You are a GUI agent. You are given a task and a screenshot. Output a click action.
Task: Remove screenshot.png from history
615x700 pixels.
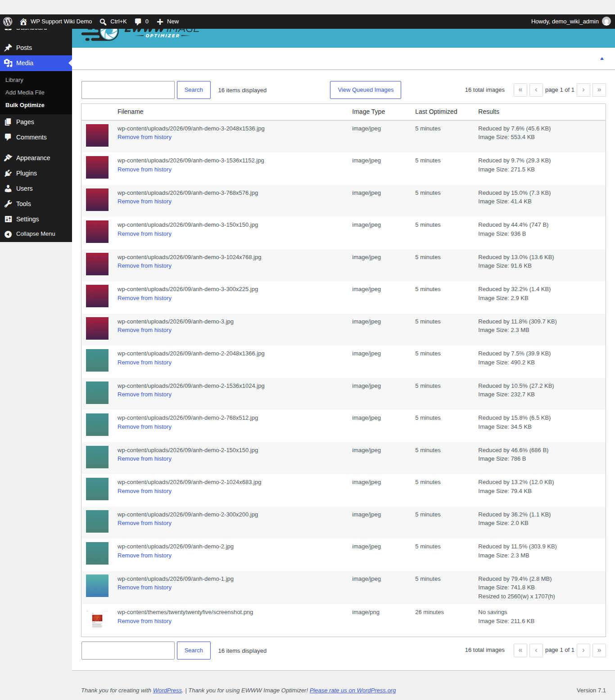click(145, 621)
